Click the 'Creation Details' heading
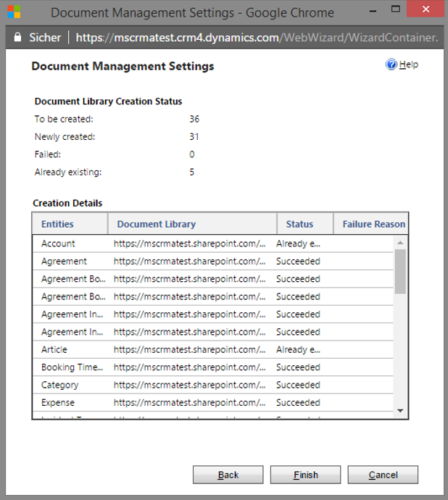448x500 pixels. coord(67,203)
